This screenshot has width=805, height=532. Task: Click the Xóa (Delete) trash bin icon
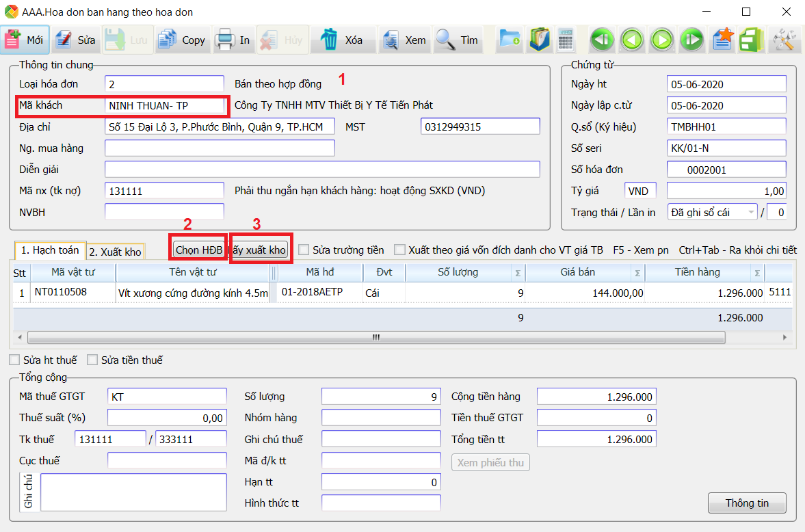point(330,40)
